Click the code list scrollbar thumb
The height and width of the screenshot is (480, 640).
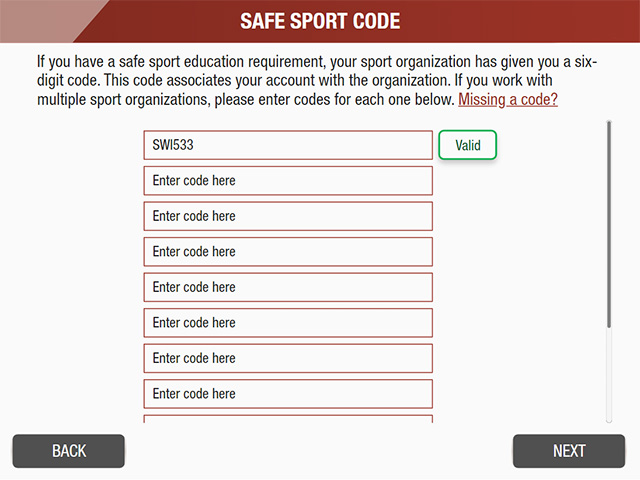[608, 225]
